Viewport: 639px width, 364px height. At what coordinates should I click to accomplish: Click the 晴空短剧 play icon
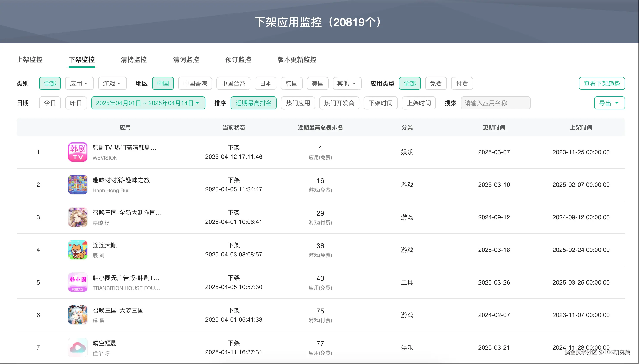pos(78,347)
